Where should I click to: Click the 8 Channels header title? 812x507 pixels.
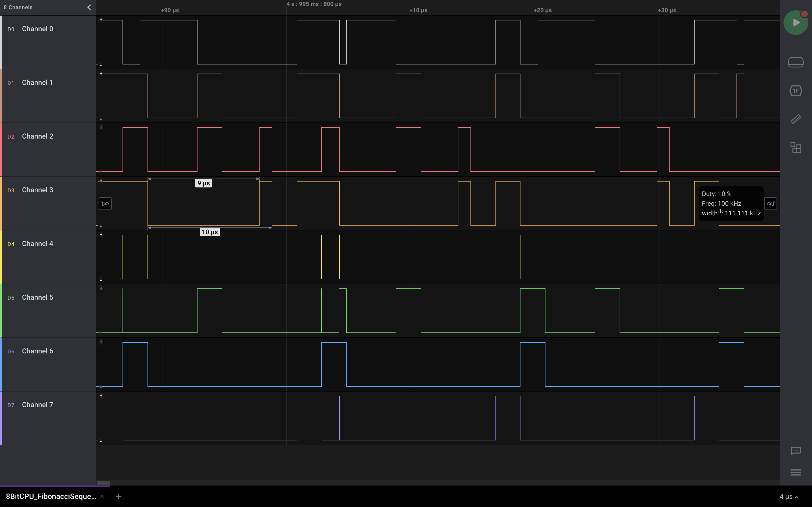pos(18,7)
